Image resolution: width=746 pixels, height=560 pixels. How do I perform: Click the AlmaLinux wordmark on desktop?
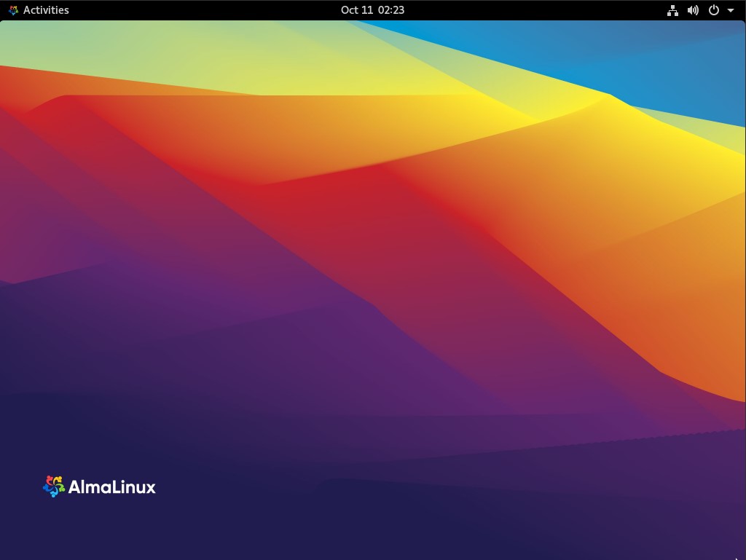click(111, 486)
